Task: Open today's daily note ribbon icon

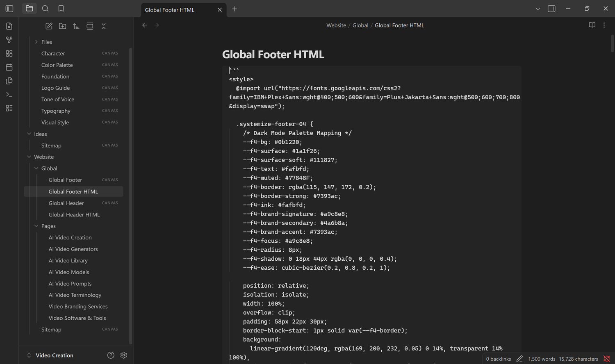Action: (x=9, y=67)
